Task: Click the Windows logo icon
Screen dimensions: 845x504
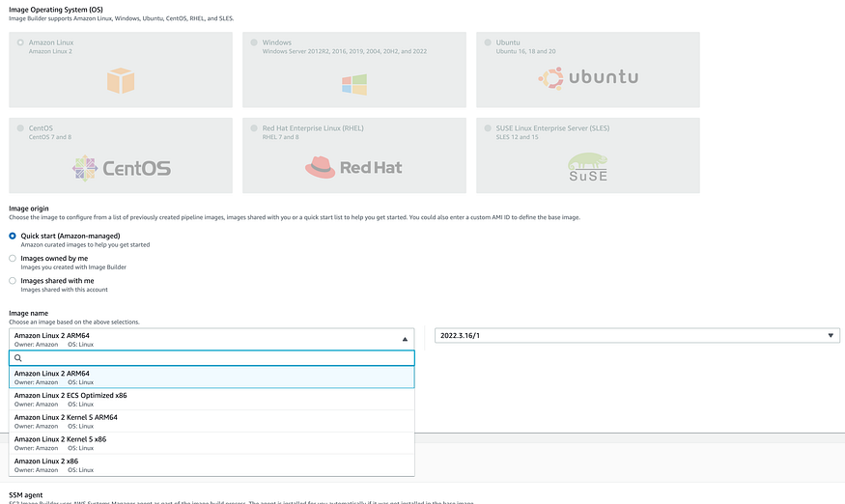Action: (x=354, y=83)
